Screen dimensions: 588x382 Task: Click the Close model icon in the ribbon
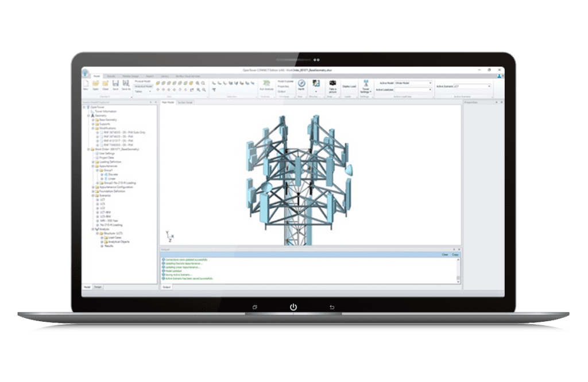(x=106, y=85)
